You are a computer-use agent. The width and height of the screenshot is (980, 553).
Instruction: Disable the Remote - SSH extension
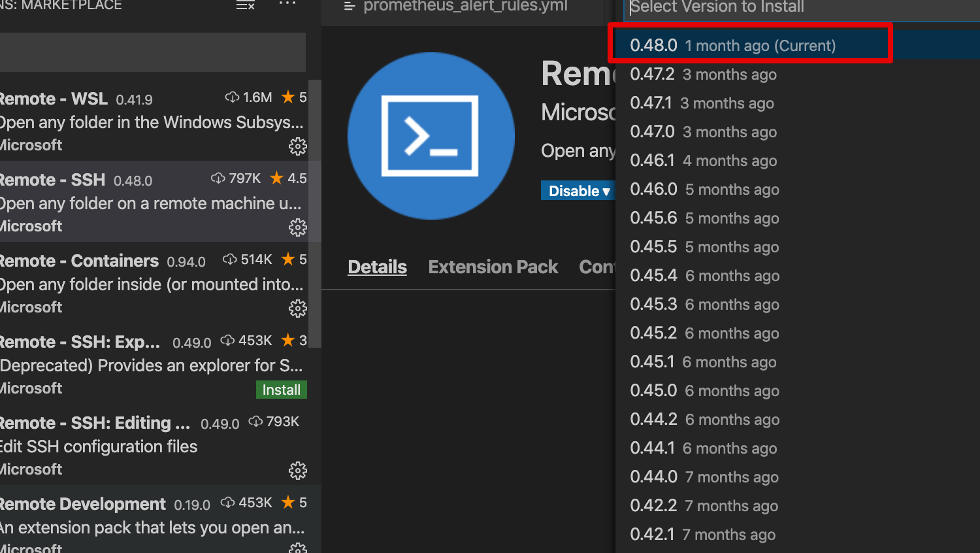(574, 191)
